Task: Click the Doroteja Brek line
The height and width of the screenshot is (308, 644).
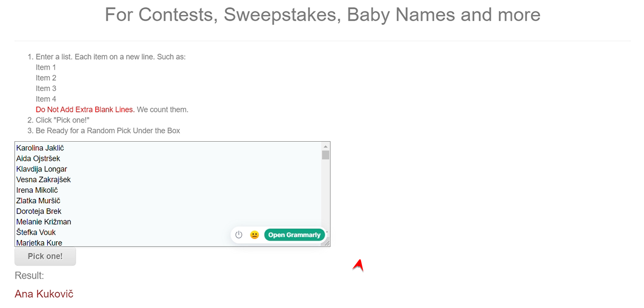Action: click(x=39, y=211)
